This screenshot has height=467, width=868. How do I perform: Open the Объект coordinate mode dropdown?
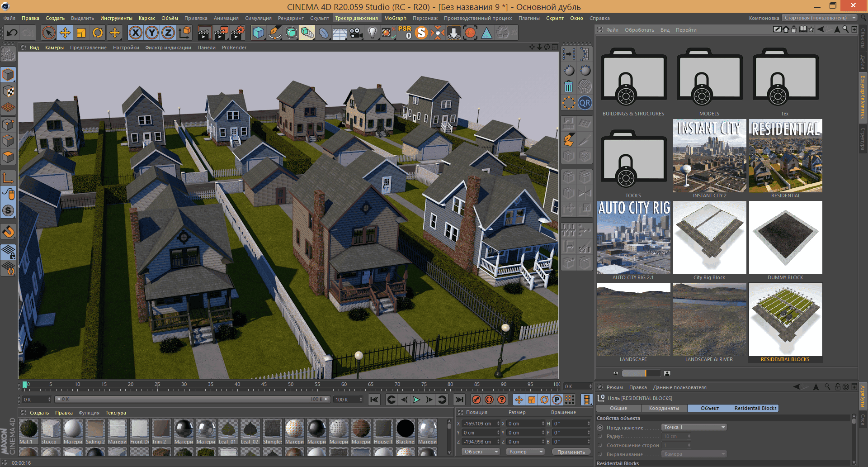click(x=481, y=452)
